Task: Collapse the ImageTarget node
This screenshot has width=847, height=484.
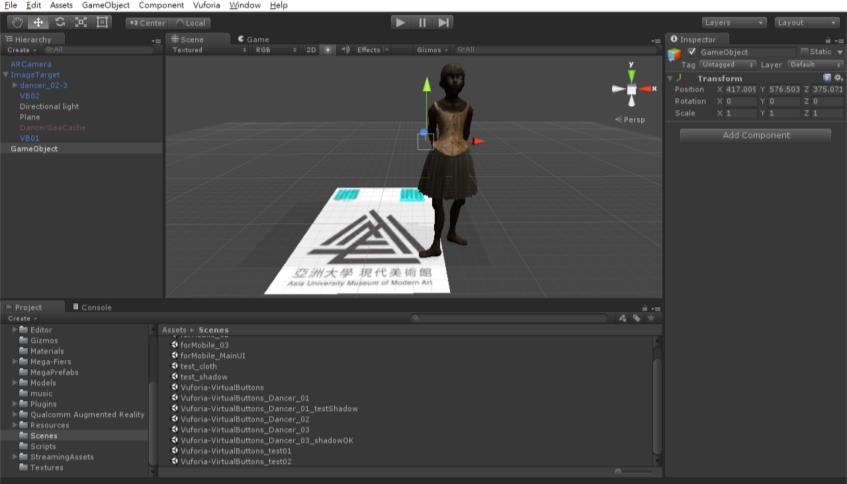Action: click(5, 75)
